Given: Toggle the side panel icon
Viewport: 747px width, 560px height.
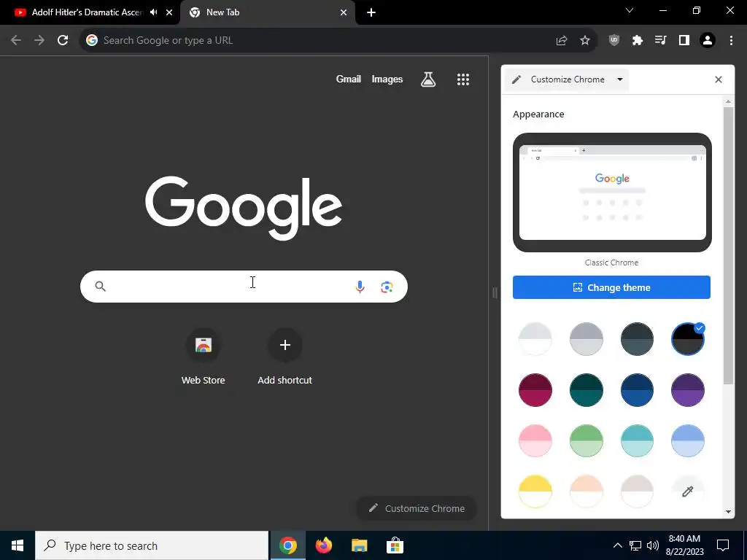Looking at the screenshot, I should (x=684, y=41).
